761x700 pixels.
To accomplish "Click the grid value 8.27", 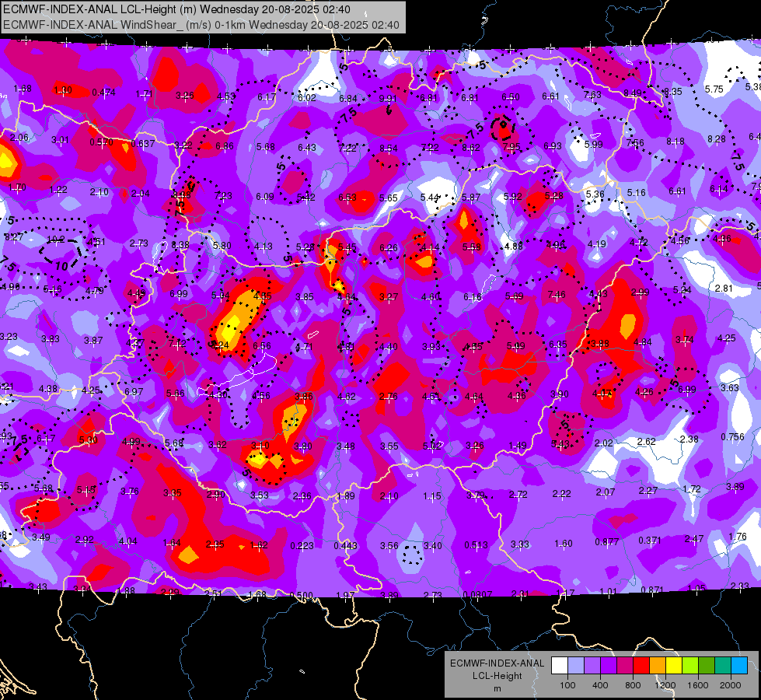I will pos(14,237).
